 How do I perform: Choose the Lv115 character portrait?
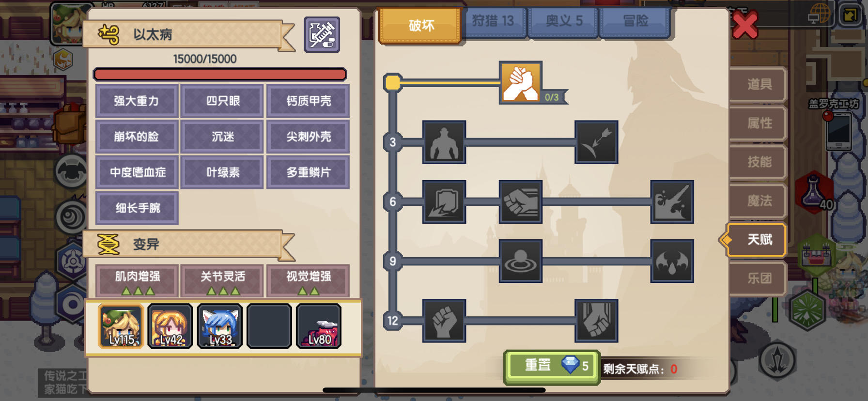point(121,326)
